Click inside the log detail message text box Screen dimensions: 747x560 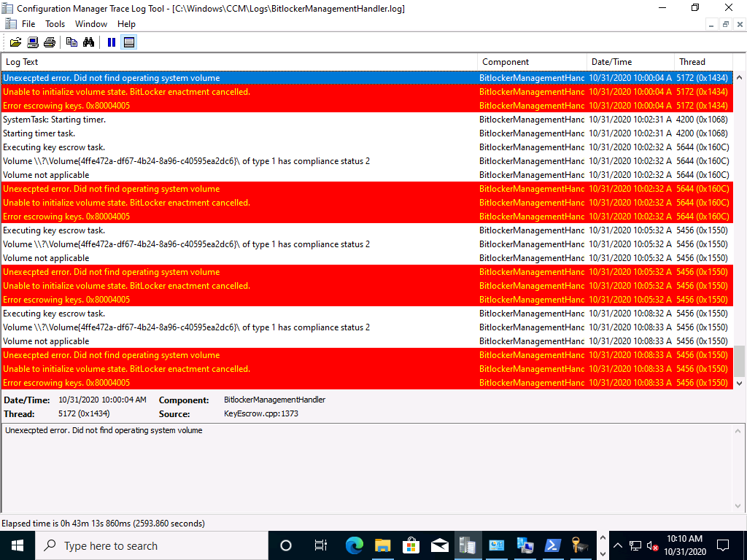(368, 468)
